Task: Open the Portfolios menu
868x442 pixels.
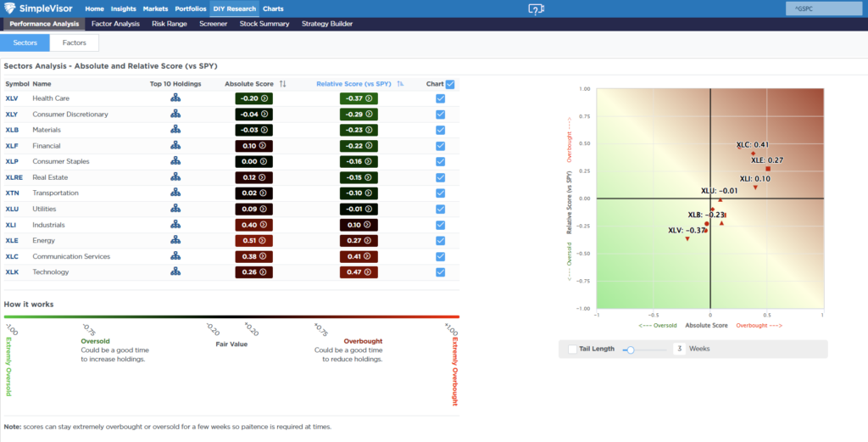Action: point(191,8)
